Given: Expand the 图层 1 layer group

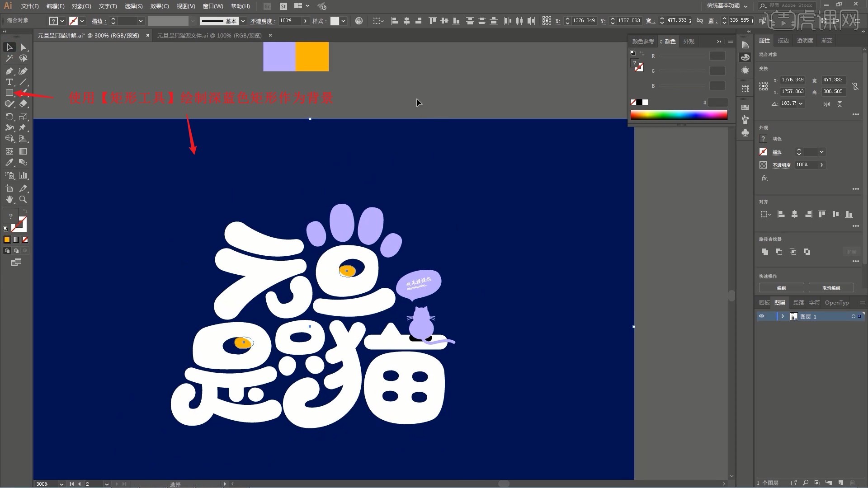Looking at the screenshot, I should pyautogui.click(x=783, y=316).
